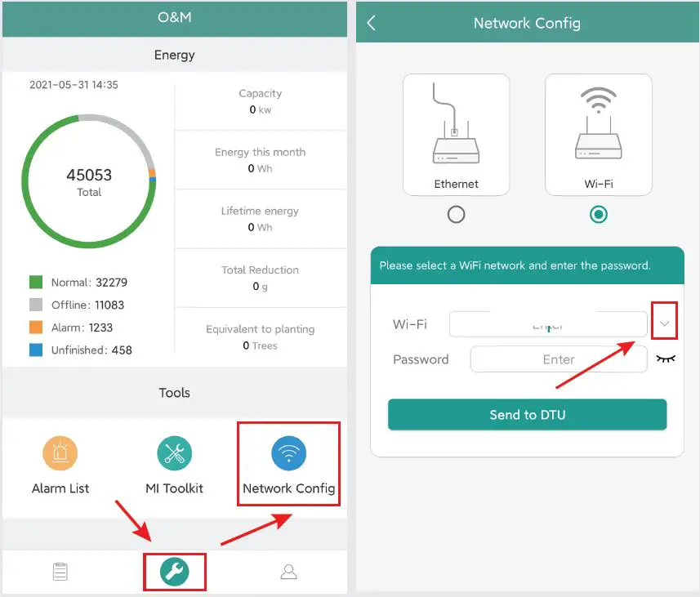This screenshot has height=597, width=700.
Task: Click the Tools section header
Action: point(175,393)
